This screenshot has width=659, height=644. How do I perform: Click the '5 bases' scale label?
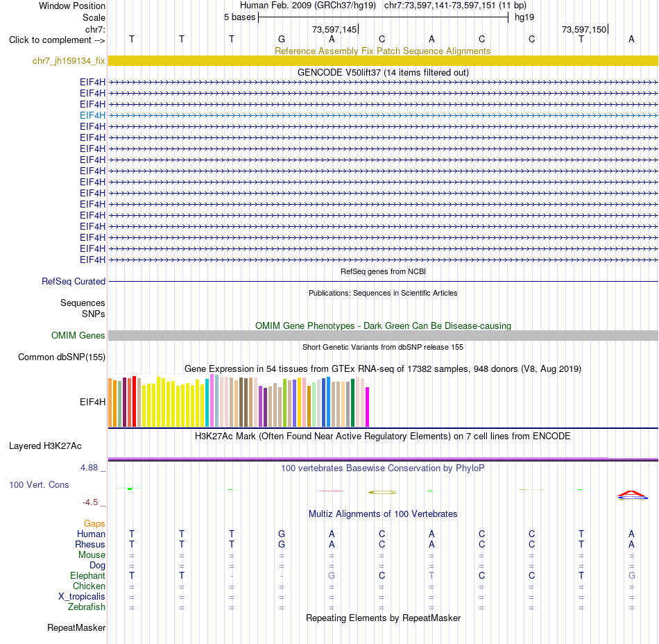pyautogui.click(x=239, y=17)
